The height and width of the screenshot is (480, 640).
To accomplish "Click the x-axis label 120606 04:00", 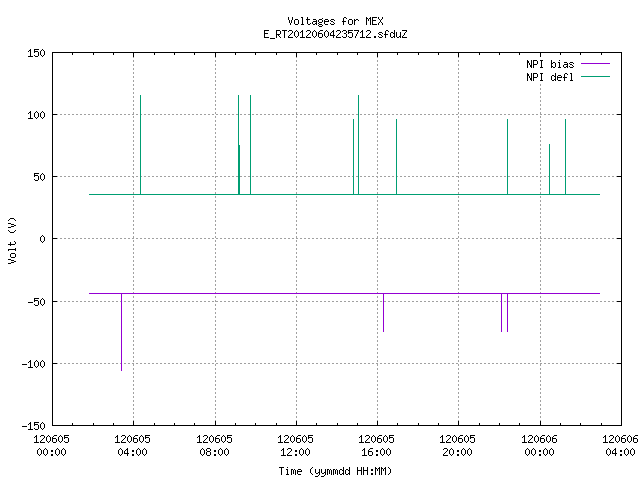I will pos(620,445).
